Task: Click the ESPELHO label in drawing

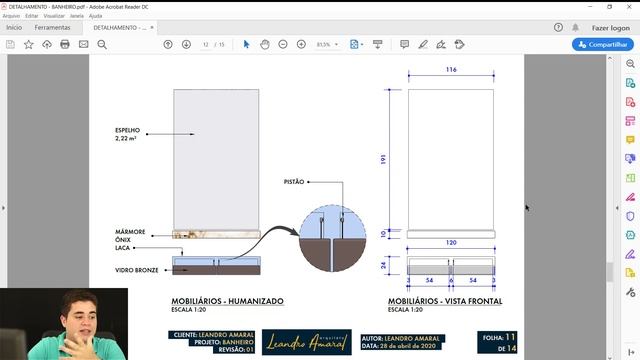Action: (127, 130)
